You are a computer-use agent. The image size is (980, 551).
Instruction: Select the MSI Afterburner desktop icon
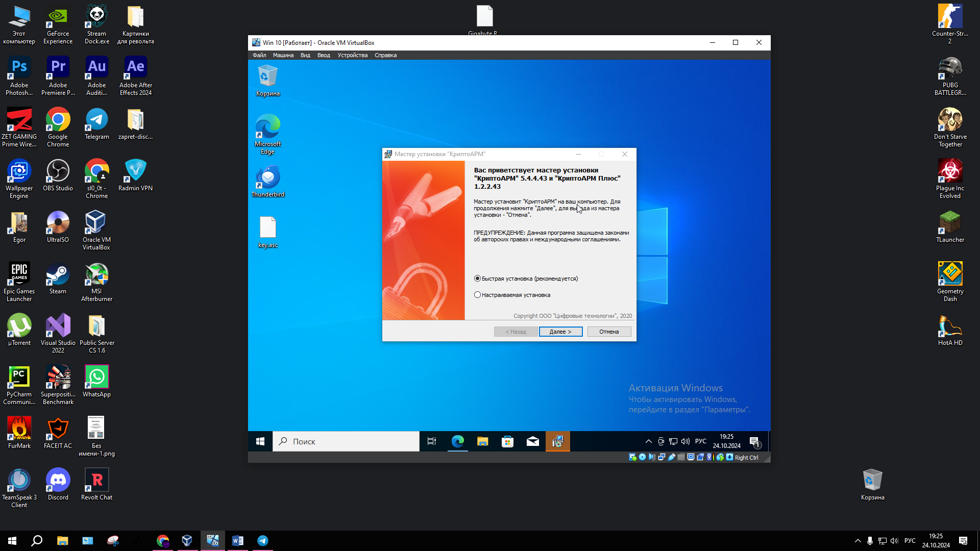point(97,282)
